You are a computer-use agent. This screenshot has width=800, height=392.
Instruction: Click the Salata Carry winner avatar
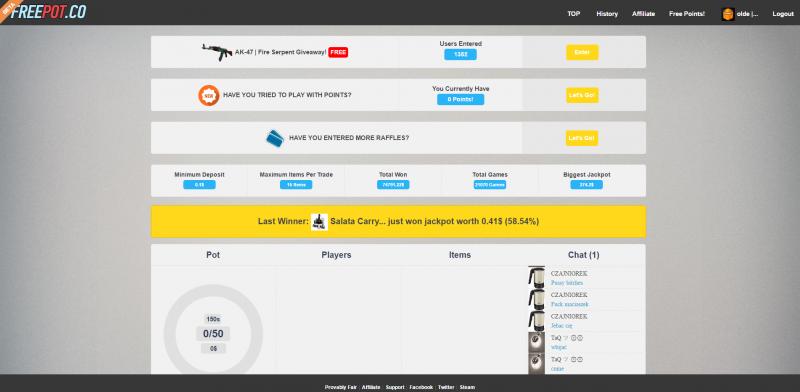(319, 222)
